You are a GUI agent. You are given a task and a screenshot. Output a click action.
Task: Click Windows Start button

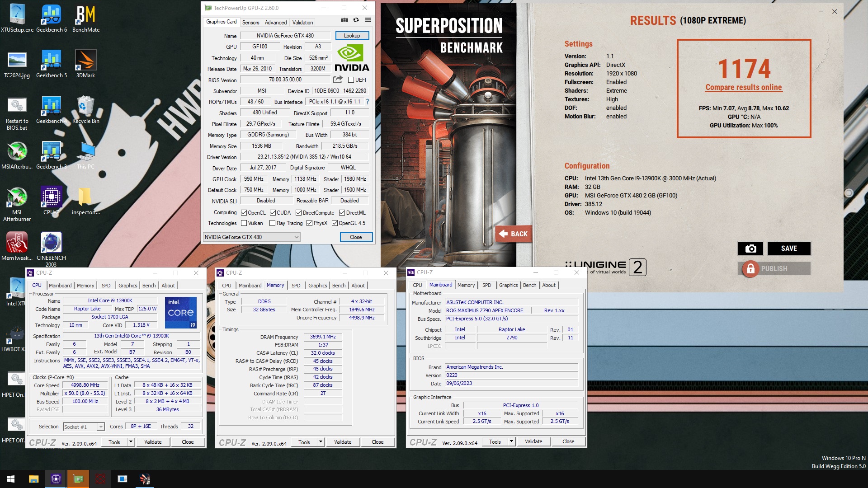11,479
